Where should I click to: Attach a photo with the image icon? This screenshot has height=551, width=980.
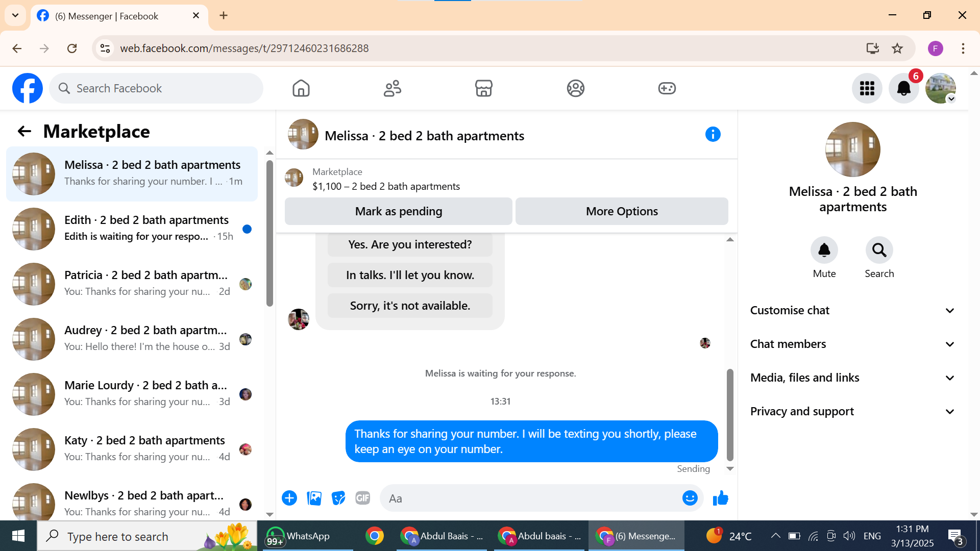(314, 498)
